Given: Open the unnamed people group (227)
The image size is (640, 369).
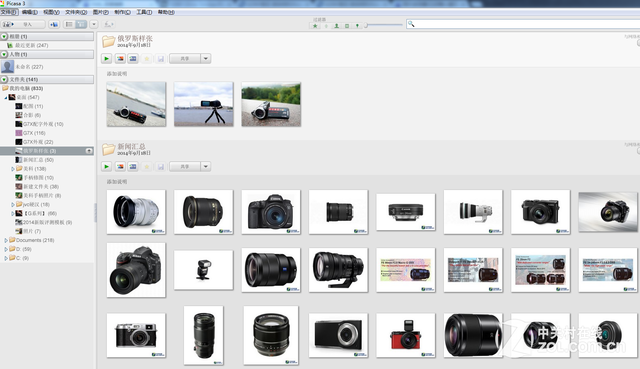Looking at the screenshot, I should (23, 67).
